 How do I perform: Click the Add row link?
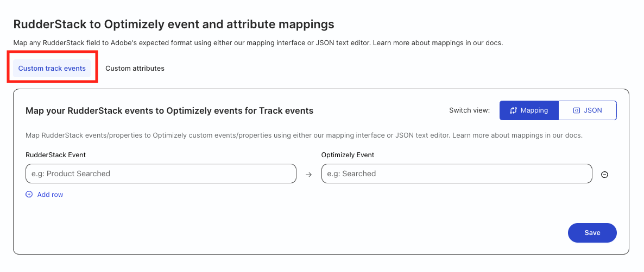tap(45, 195)
